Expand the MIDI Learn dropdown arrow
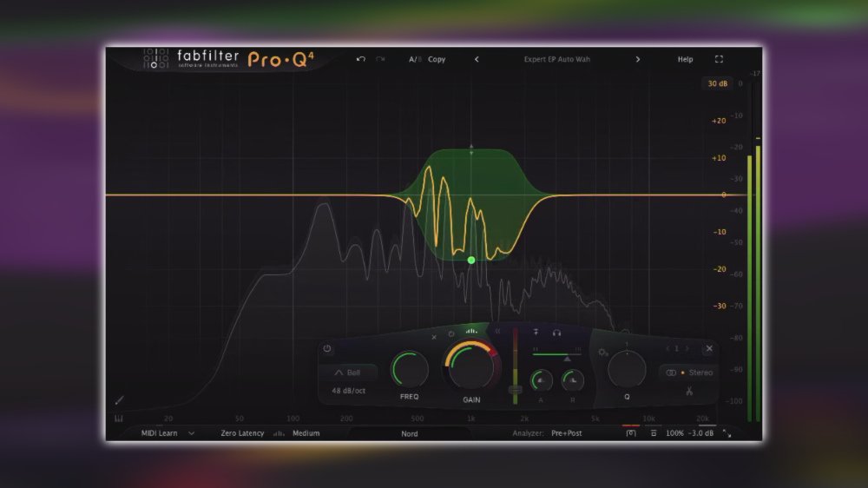This screenshot has width=868, height=488. coord(192,433)
